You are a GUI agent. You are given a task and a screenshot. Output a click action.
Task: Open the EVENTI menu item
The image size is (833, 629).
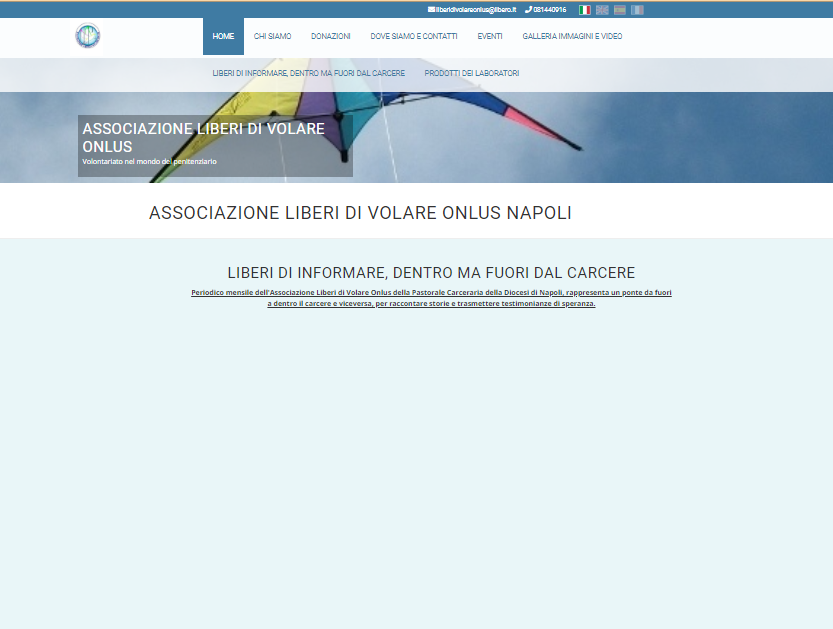[x=490, y=36]
